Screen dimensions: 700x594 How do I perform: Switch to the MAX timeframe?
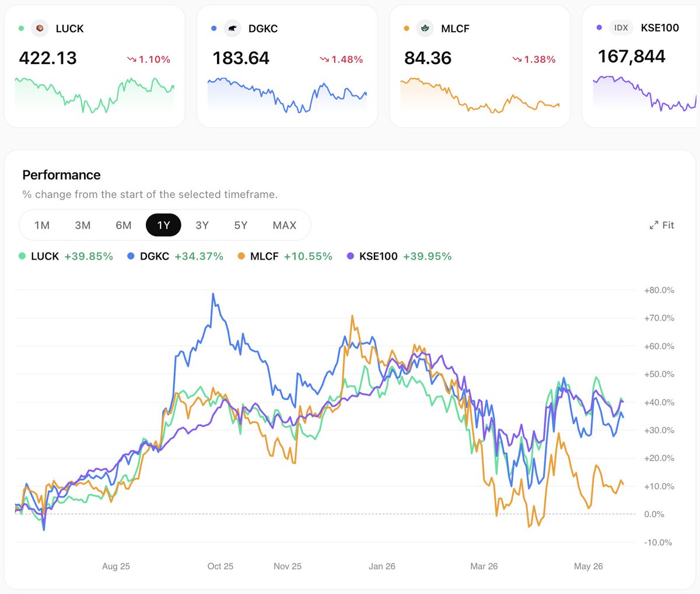[285, 225]
